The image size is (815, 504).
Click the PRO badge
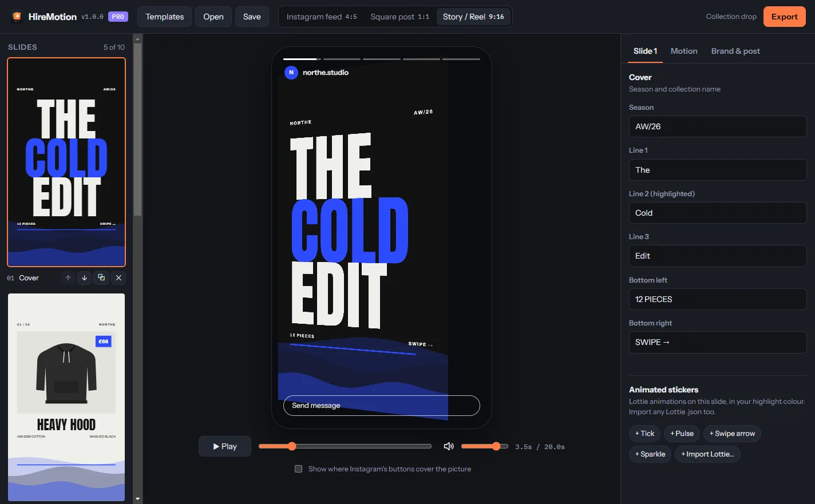(x=118, y=17)
